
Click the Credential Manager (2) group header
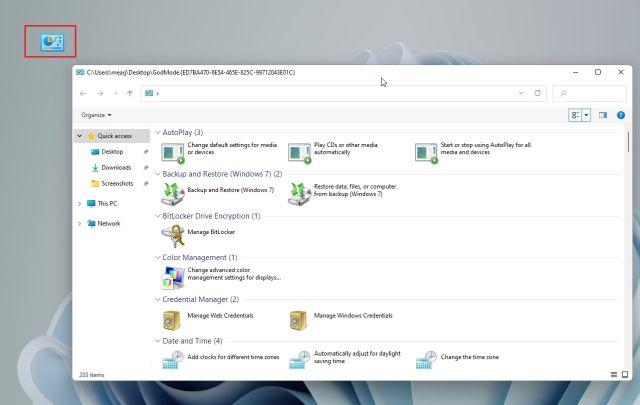pyautogui.click(x=200, y=299)
